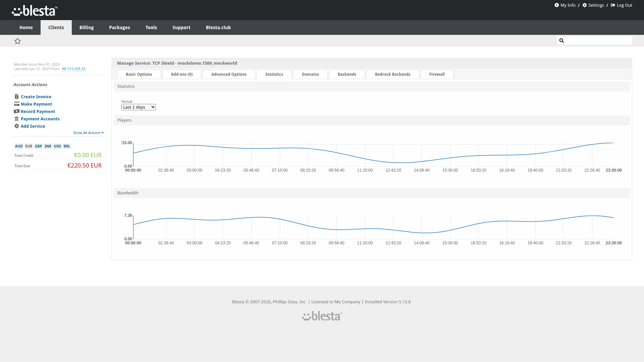Click the Settings link

596,5
